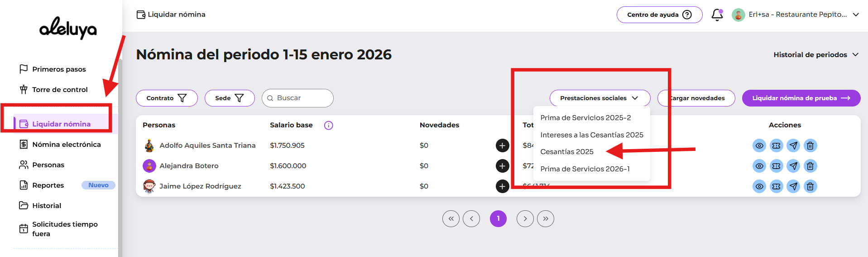Click the info icon beside Salario base

click(x=329, y=126)
